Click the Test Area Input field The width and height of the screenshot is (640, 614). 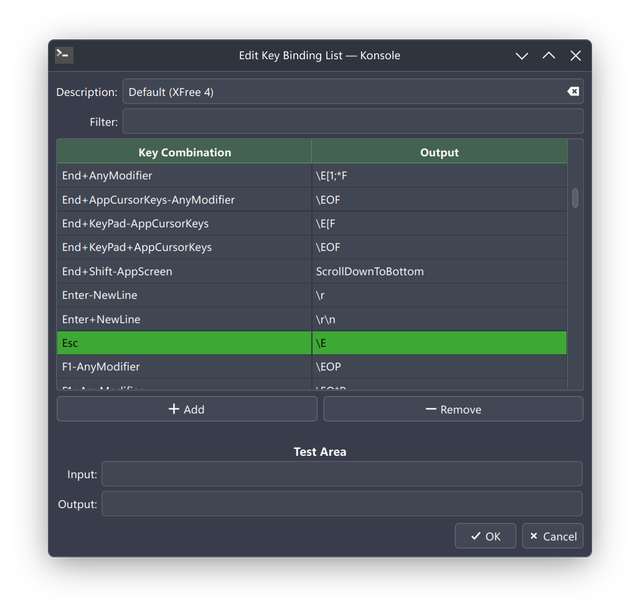coord(342,474)
